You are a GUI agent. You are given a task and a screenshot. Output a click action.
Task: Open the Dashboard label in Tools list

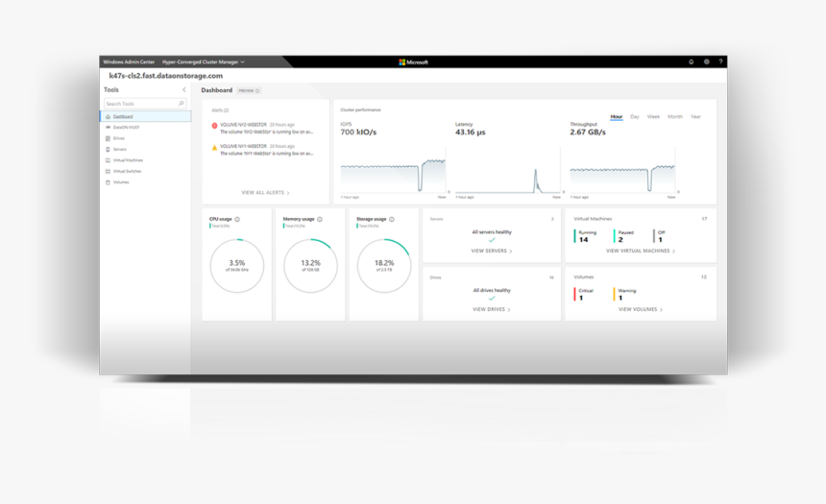click(123, 117)
